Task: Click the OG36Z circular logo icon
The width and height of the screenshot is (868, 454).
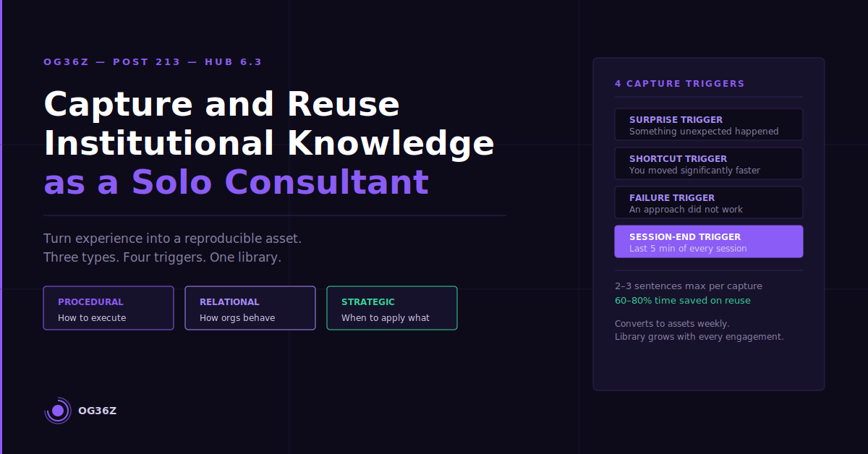Action: click(58, 410)
